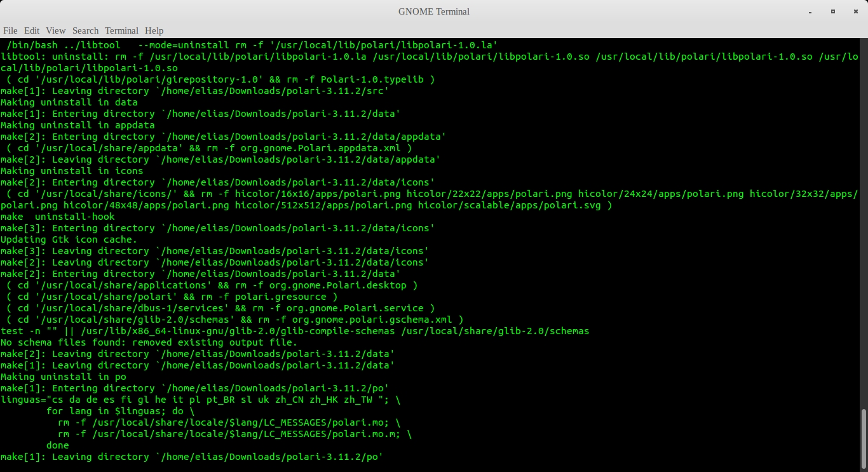Click the 'rm -f org.gnome.Polari.appdata.xml' line
Viewport: 868px width, 472px height.
click(x=209, y=148)
